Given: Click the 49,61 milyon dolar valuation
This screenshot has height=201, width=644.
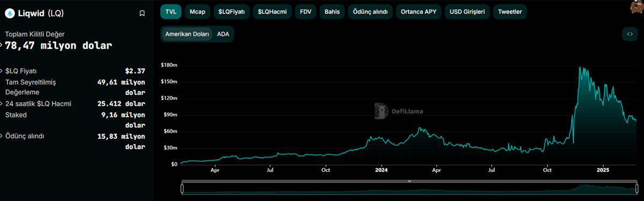Looking at the screenshot, I should [x=122, y=87].
